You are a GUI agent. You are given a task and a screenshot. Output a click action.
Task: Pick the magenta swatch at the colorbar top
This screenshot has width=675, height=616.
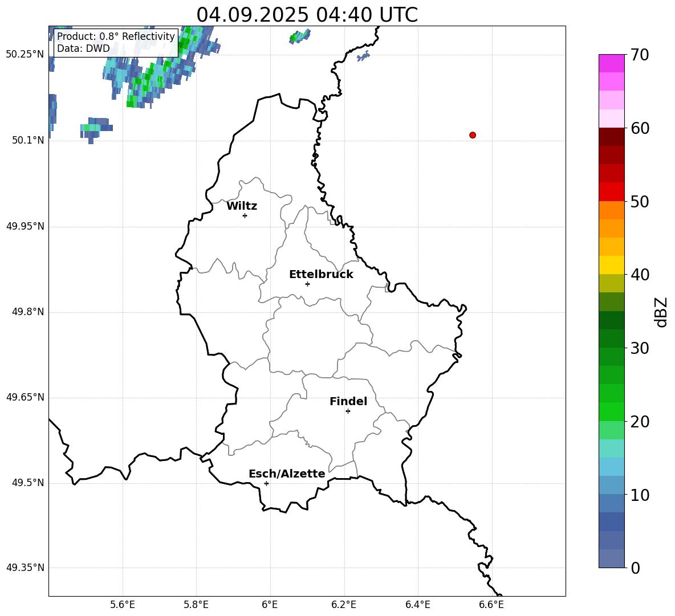point(612,63)
